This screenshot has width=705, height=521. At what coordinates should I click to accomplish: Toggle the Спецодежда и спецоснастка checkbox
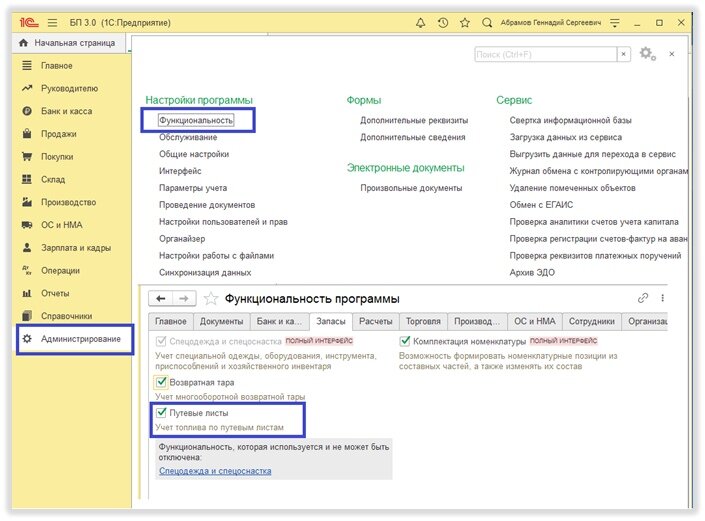161,341
